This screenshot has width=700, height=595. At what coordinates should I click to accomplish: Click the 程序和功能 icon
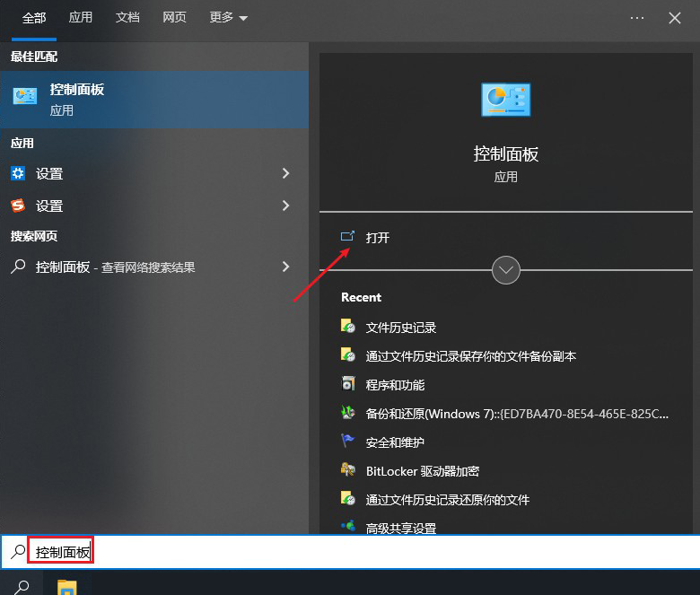pos(348,383)
